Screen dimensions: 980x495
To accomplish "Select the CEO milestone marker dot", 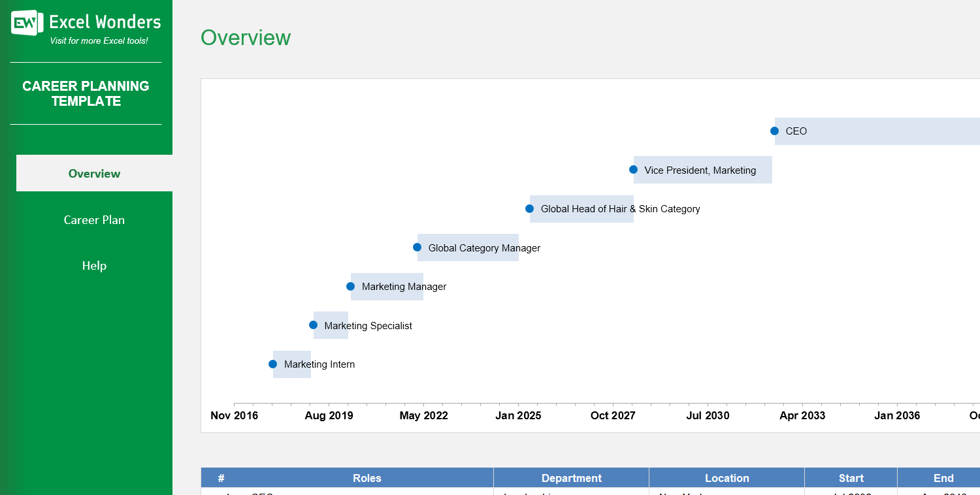I will (x=774, y=131).
